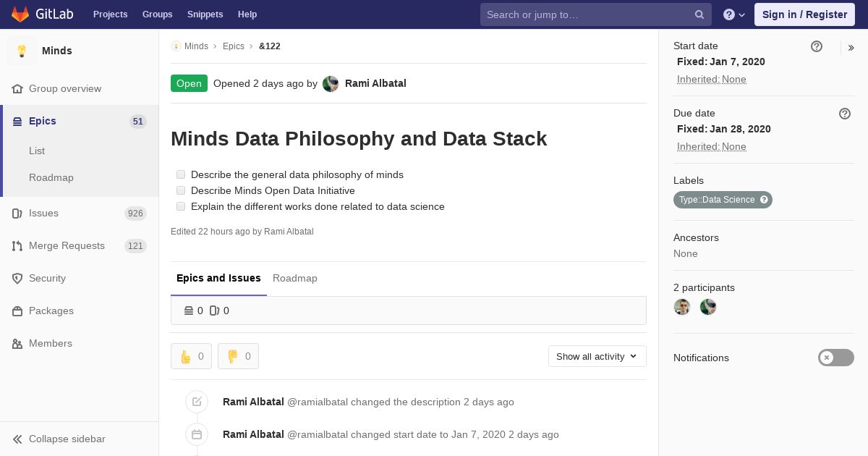Switch to the Roadmap tab
868x456 pixels.
click(x=295, y=278)
